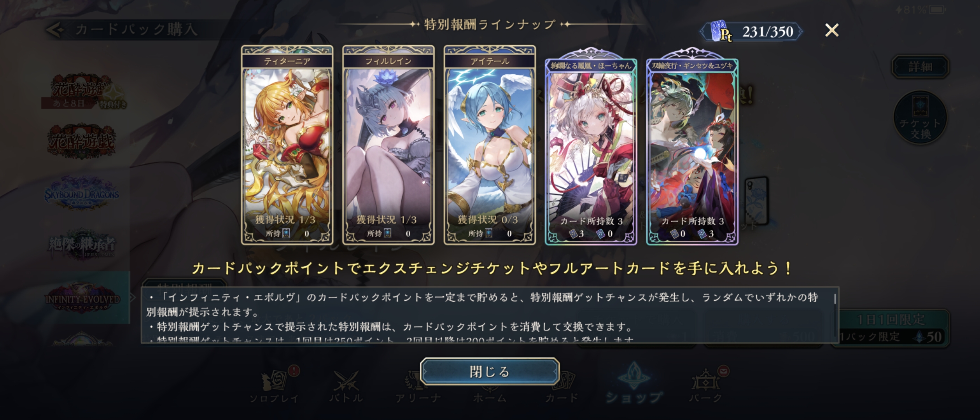Go back with the カードパック購入 arrow
Image resolution: width=980 pixels, height=420 pixels.
[56, 30]
